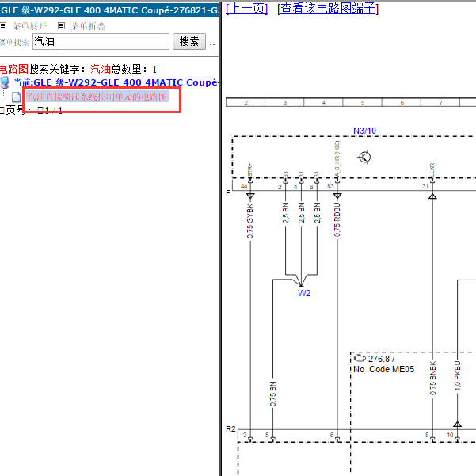
Task: Collapse menu via 菜单折叠 label
Action: pyautogui.click(x=88, y=26)
